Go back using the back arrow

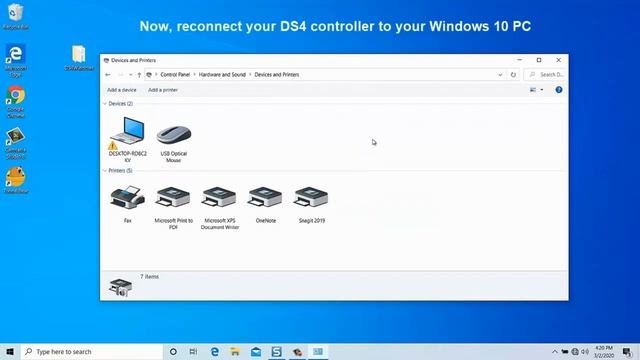coord(108,75)
